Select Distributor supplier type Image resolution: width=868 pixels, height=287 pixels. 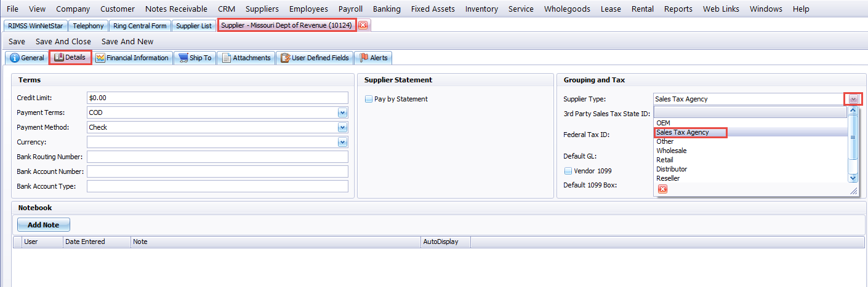[750, 169]
